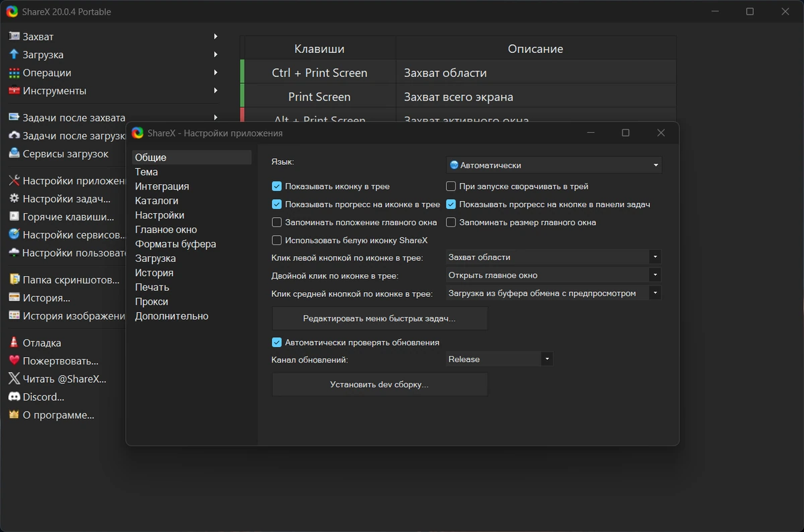Click the Загрузка upload arrow icon
The height and width of the screenshot is (532, 804).
coord(14,54)
